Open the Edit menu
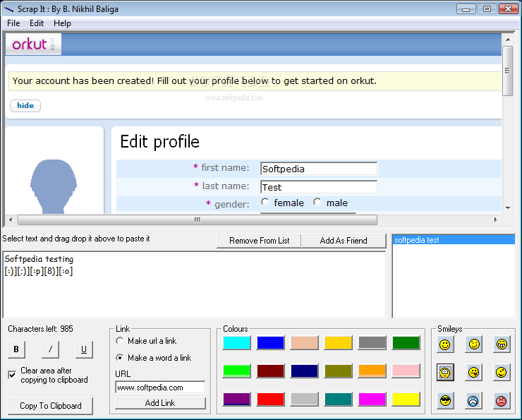The width and height of the screenshot is (522, 420). tap(37, 23)
